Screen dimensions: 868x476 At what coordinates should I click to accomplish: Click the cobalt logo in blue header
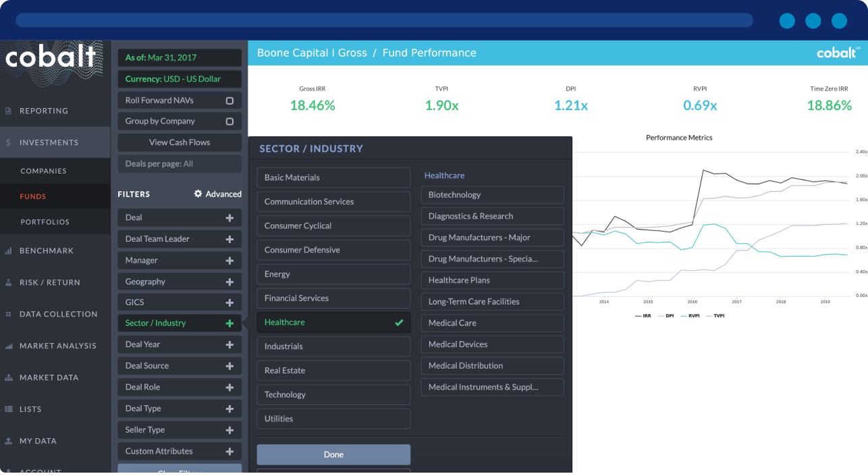pos(838,53)
